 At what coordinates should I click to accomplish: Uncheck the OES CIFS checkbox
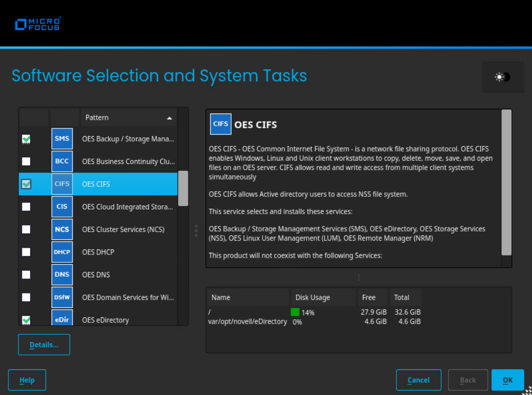pyautogui.click(x=26, y=184)
